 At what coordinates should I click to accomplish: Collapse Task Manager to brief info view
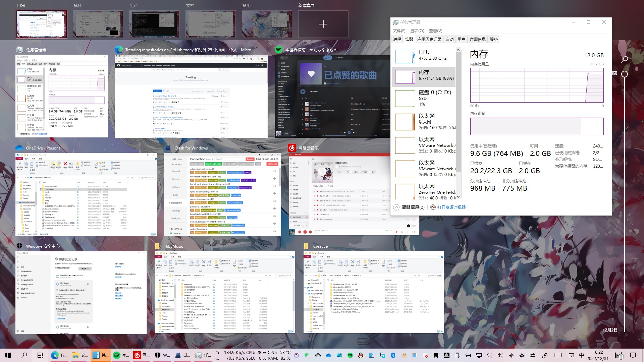pos(409,207)
